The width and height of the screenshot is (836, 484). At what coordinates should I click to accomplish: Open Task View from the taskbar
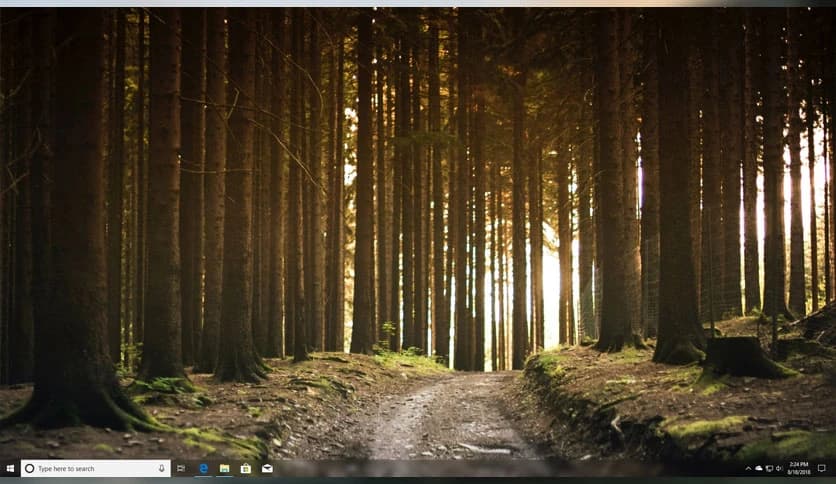click(181, 469)
